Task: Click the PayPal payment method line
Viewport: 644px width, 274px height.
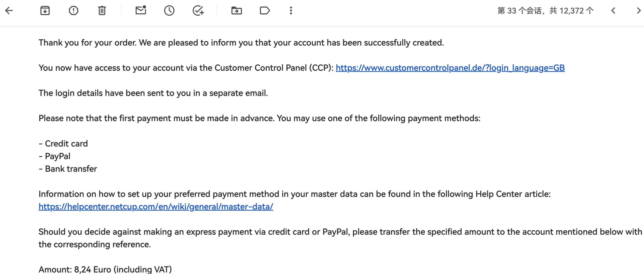Action: [54, 156]
